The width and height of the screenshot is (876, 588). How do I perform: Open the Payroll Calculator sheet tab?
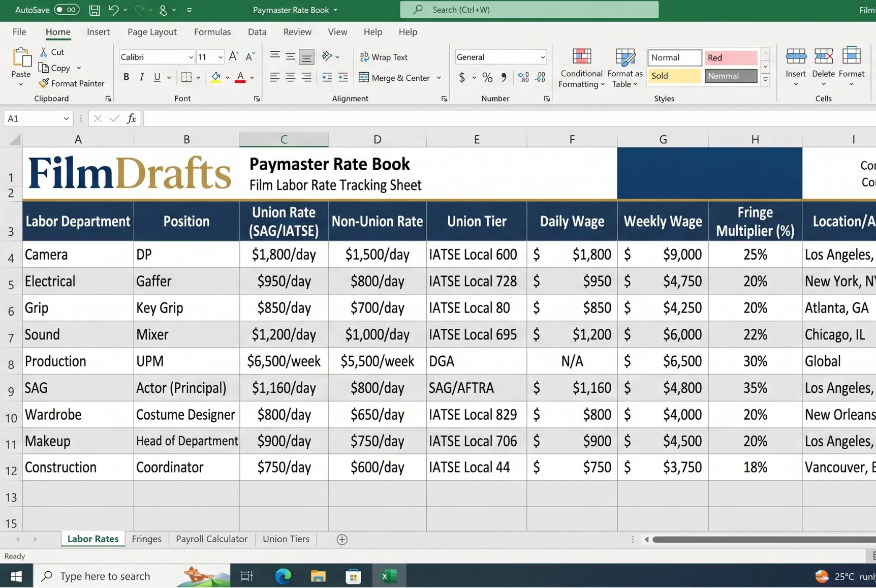click(x=211, y=539)
